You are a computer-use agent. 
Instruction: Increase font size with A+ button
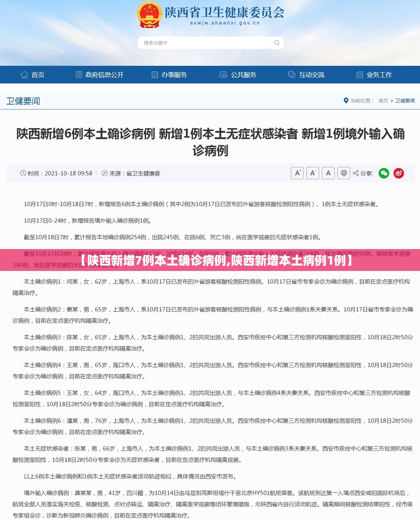[x=297, y=173]
